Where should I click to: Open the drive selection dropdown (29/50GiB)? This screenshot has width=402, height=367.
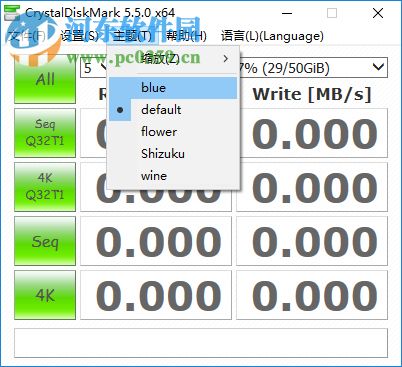tap(313, 68)
